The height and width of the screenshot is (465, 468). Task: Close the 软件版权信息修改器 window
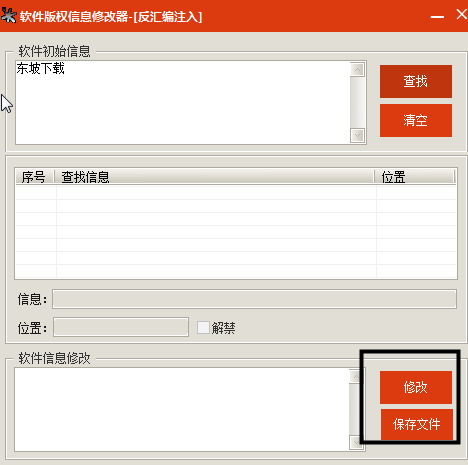click(462, 14)
